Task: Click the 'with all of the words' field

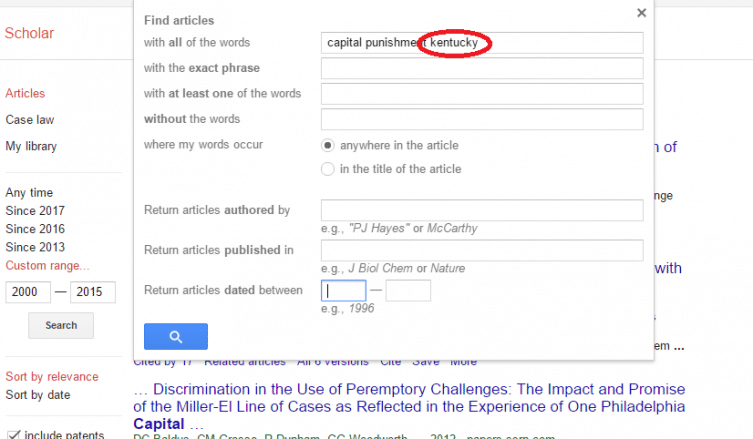Action: (x=482, y=43)
